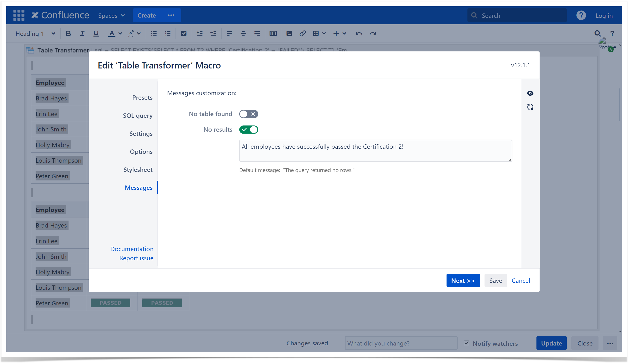630x364 pixels.
Task: Open the Confluence app switcher grid icon
Action: click(19, 15)
